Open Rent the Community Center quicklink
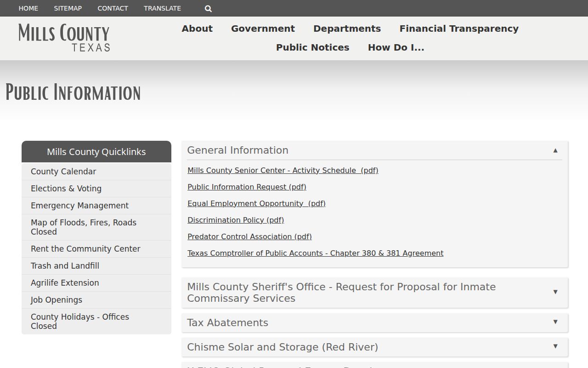 (96, 249)
